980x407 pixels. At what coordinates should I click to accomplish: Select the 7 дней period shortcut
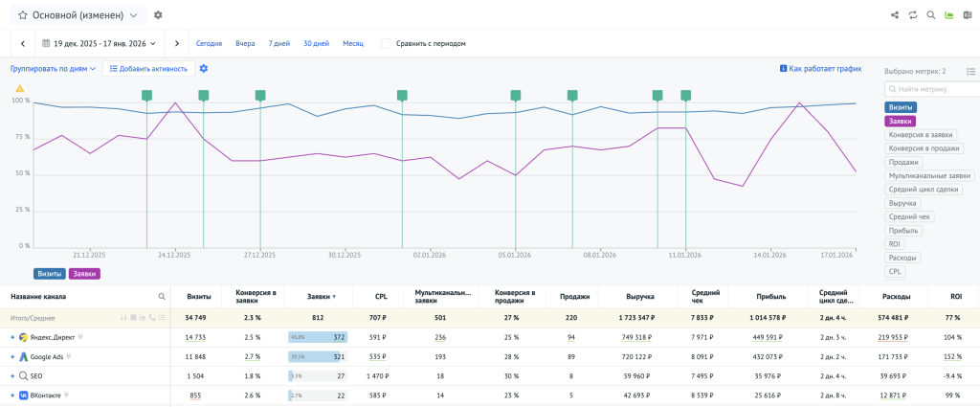pyautogui.click(x=279, y=43)
